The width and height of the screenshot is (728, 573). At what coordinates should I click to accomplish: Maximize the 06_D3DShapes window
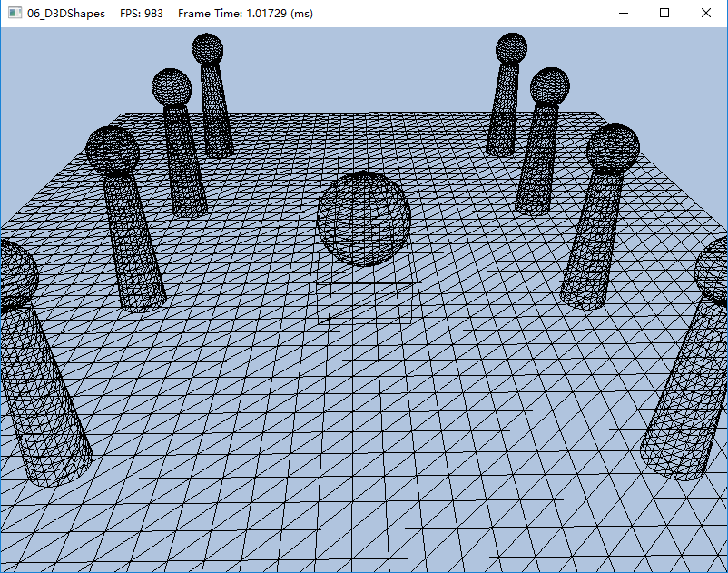pos(664,13)
